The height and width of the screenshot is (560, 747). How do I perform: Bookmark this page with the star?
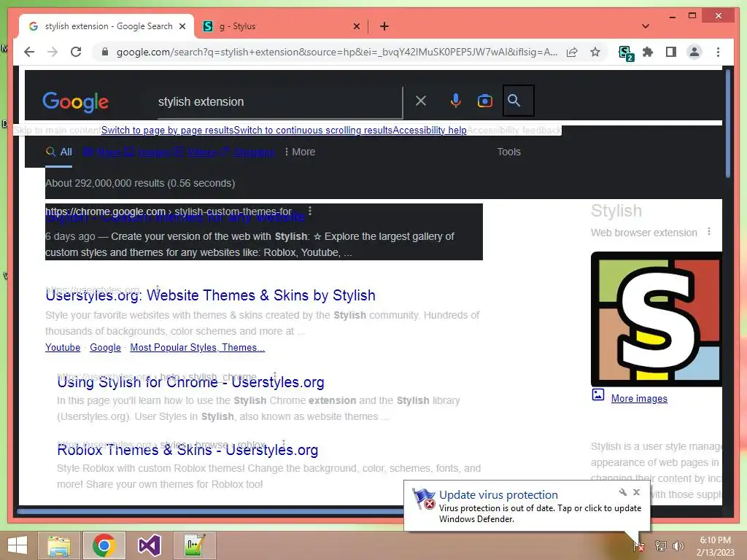click(595, 52)
